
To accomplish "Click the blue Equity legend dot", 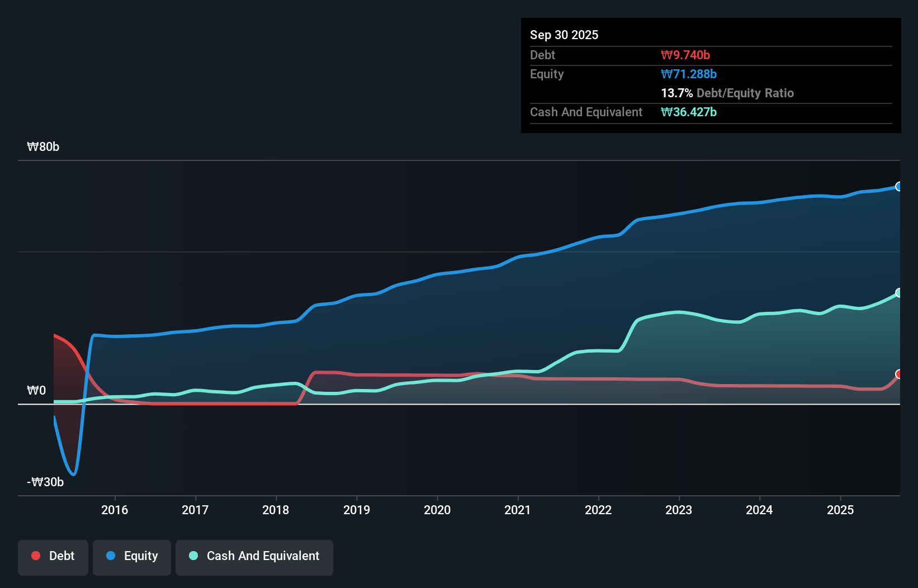I will (111, 556).
